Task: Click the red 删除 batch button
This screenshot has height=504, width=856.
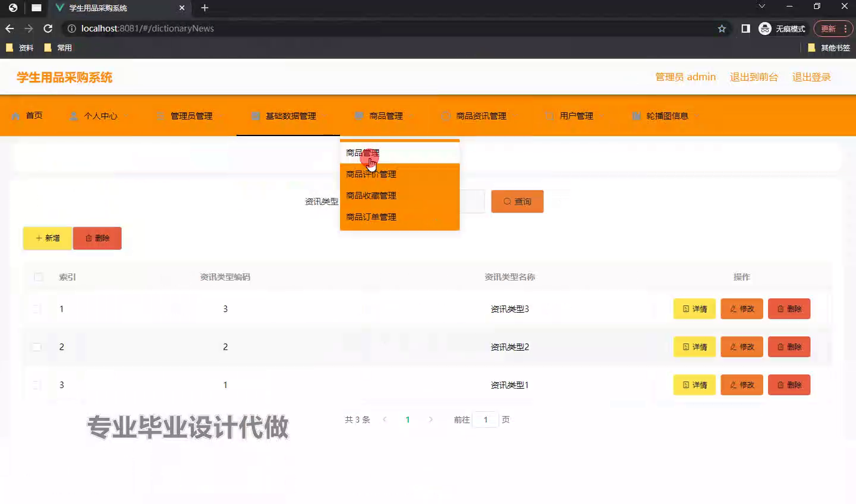Action: tap(97, 238)
